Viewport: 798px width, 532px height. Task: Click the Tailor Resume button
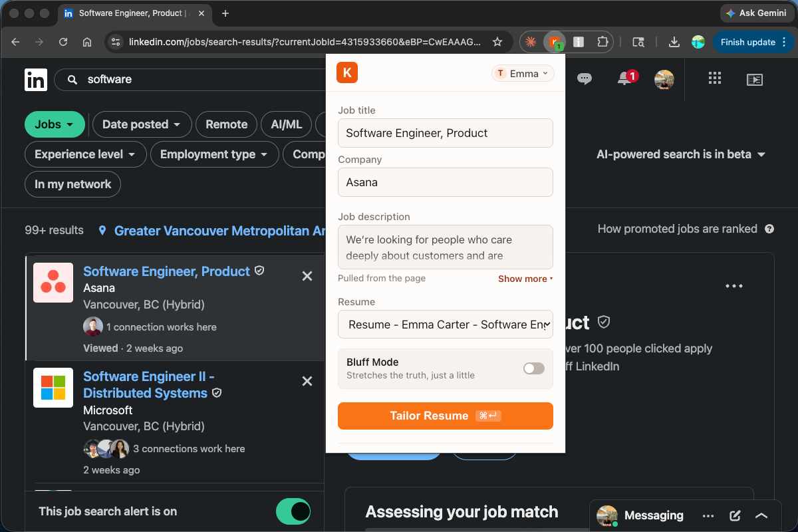tap(446, 416)
